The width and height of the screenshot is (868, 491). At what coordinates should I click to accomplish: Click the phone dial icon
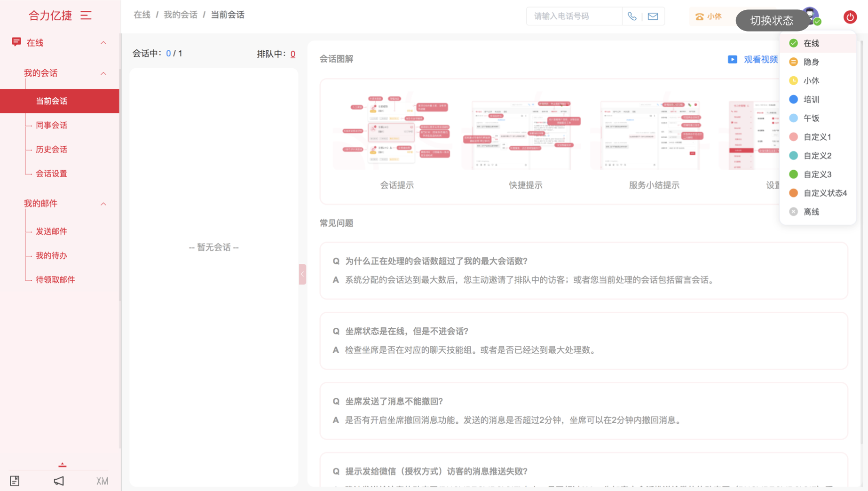632,16
